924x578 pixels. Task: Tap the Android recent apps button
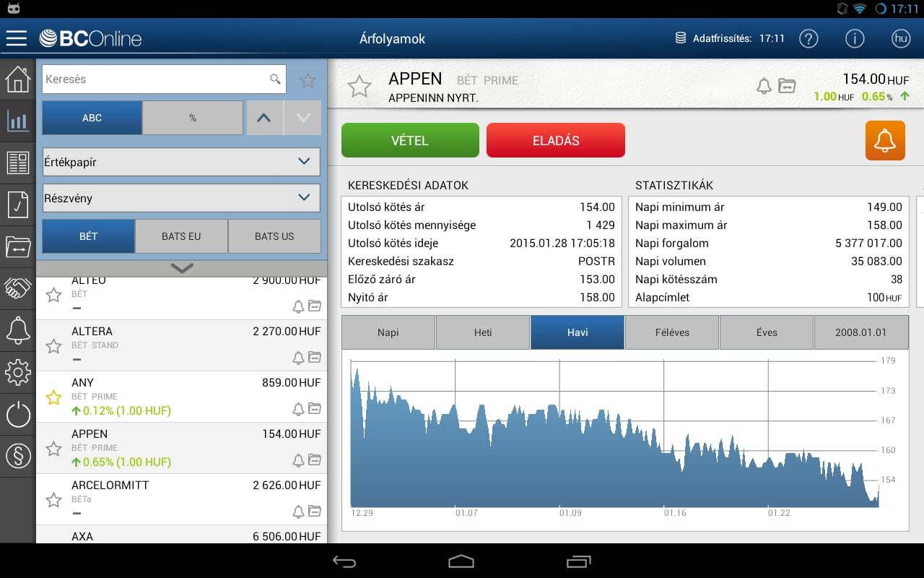578,561
